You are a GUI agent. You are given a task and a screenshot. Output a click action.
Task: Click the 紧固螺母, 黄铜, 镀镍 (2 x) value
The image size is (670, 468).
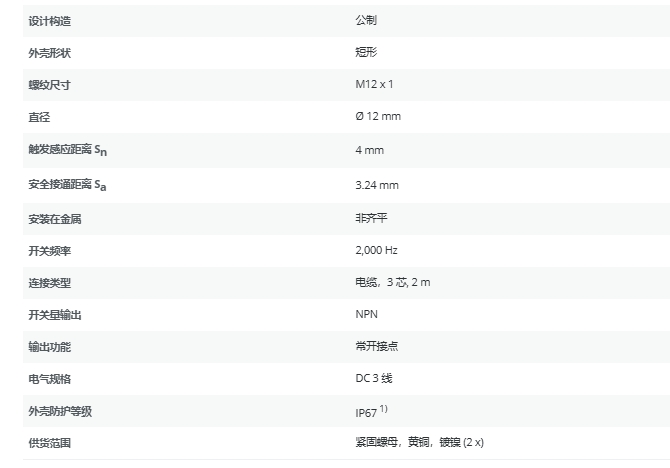tap(418, 442)
